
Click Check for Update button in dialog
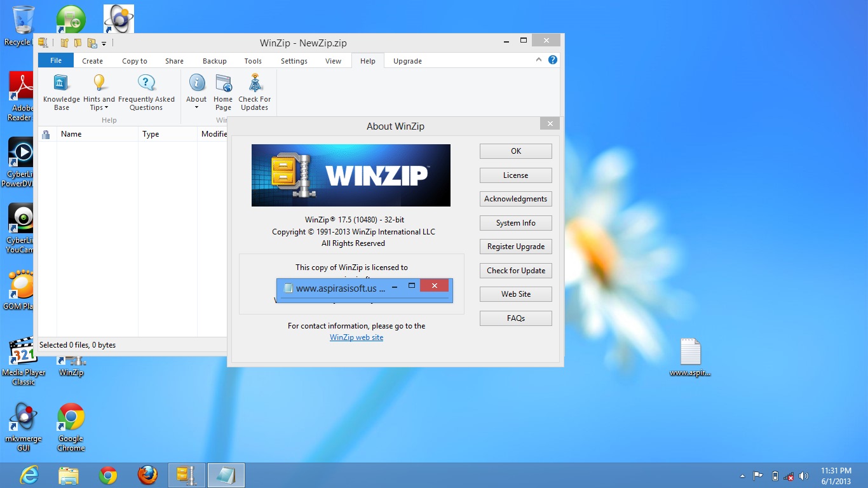tap(516, 271)
